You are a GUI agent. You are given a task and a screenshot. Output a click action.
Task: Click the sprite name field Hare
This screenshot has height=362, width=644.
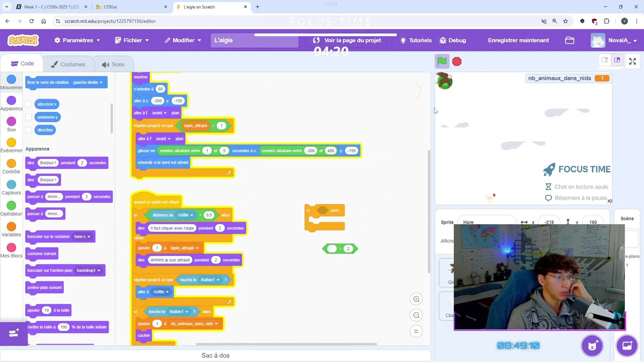(487, 222)
